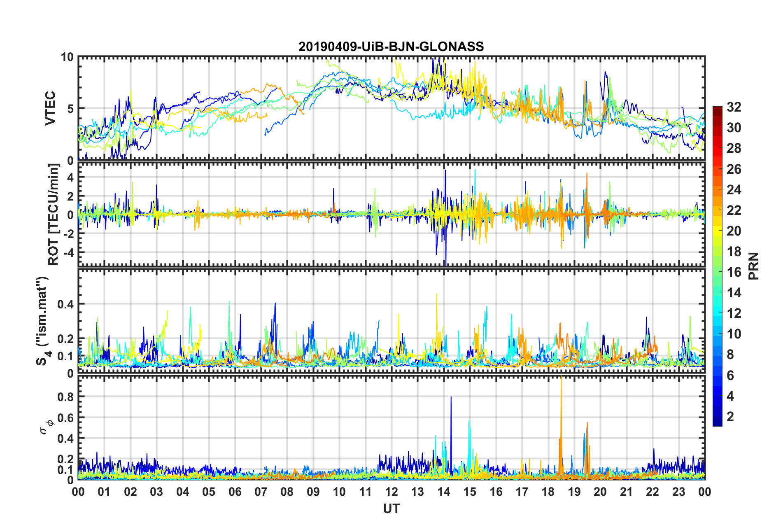
Task: Select the "VTEC" y-axis label
Action: (x=50, y=108)
